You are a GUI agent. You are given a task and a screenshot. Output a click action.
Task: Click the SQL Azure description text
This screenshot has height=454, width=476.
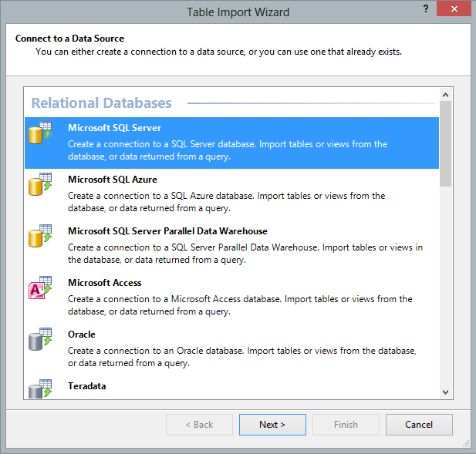tap(227, 202)
